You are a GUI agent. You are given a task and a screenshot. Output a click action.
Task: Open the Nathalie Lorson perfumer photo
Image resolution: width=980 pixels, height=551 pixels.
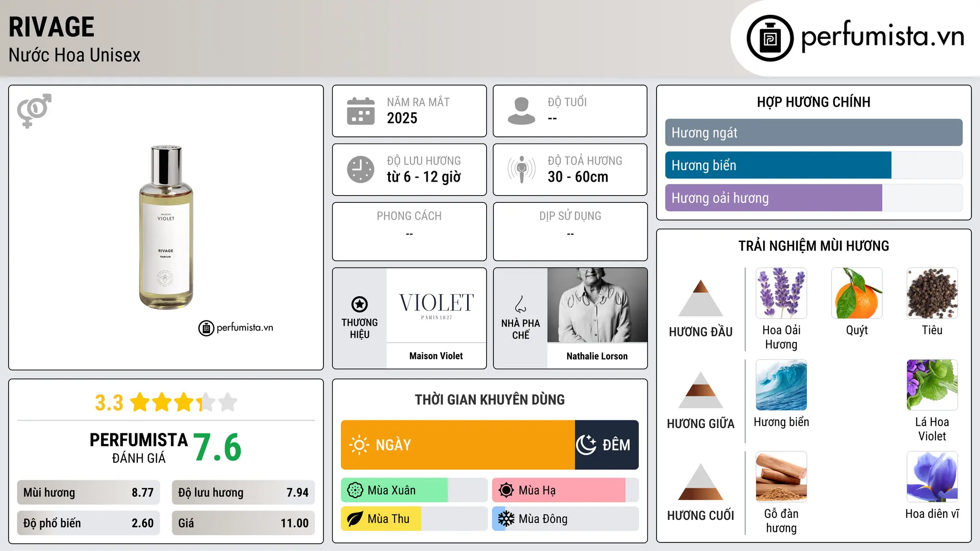597,305
